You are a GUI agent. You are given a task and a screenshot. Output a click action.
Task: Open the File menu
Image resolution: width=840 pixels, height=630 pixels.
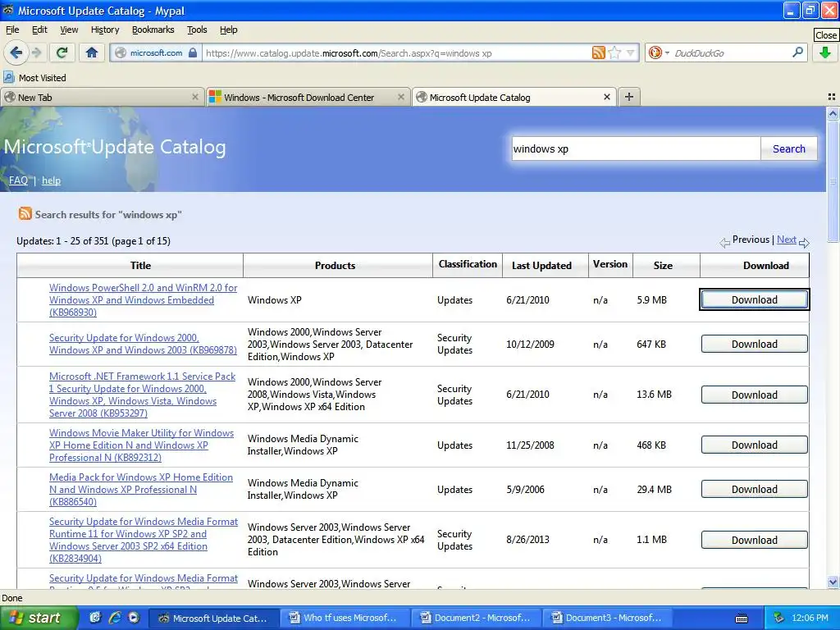point(12,30)
